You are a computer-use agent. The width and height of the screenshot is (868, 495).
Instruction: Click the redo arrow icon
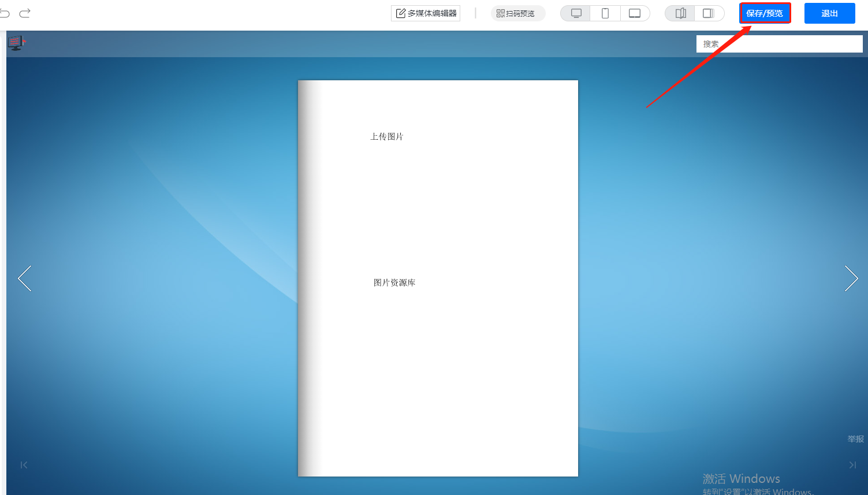tap(25, 13)
